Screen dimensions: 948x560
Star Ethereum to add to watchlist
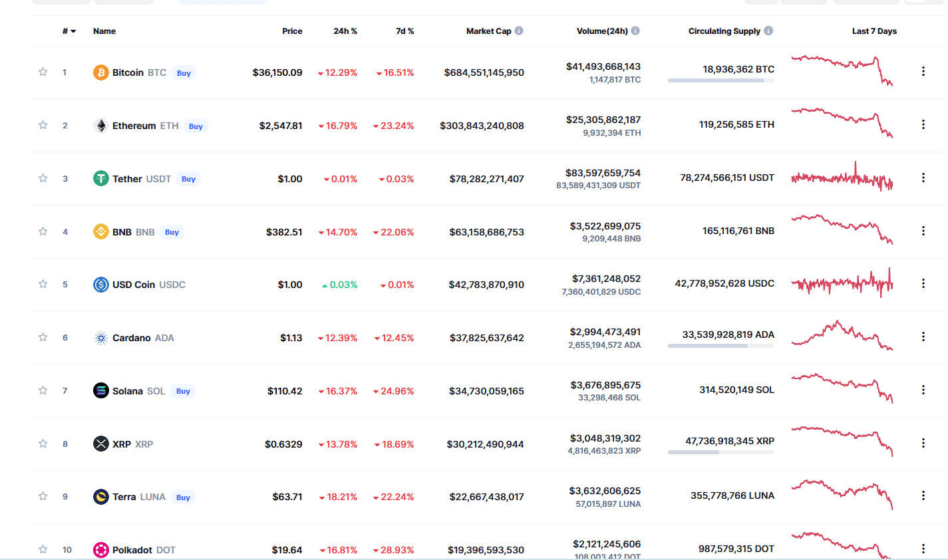coord(43,125)
